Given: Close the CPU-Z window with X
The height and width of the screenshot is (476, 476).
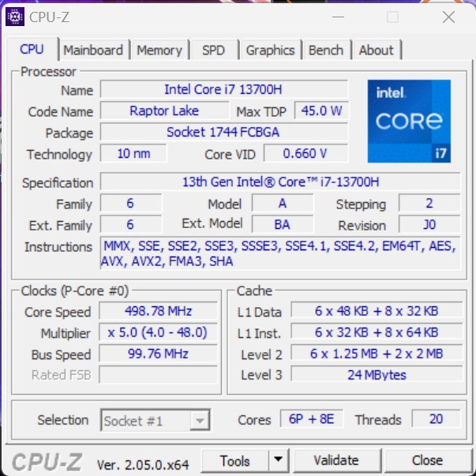Looking at the screenshot, I should (x=448, y=17).
